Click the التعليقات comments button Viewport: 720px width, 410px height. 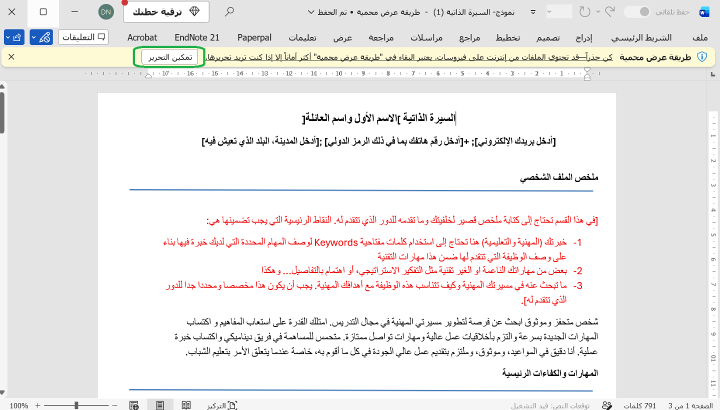pyautogui.click(x=83, y=37)
